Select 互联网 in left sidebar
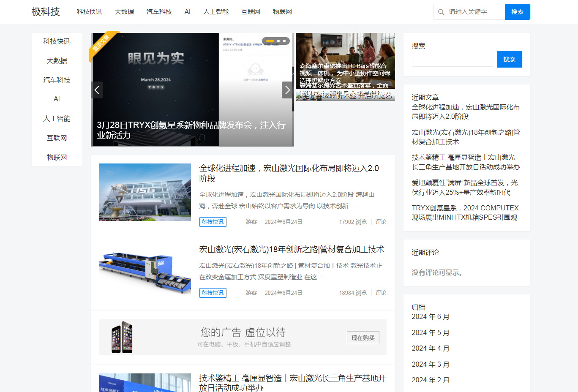This screenshot has width=578, height=392. (57, 138)
